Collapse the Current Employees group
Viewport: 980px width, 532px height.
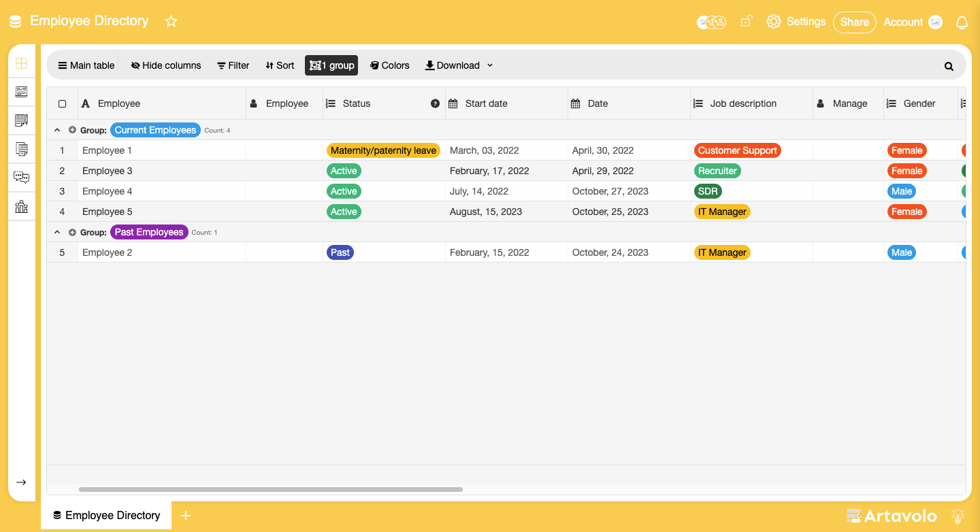[x=57, y=130]
